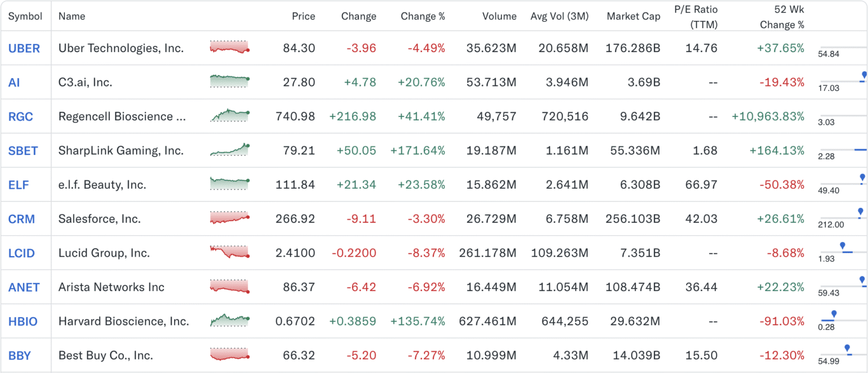Screen dimensions: 868x373
Task: Sort the table by the Price column
Action: (303, 16)
